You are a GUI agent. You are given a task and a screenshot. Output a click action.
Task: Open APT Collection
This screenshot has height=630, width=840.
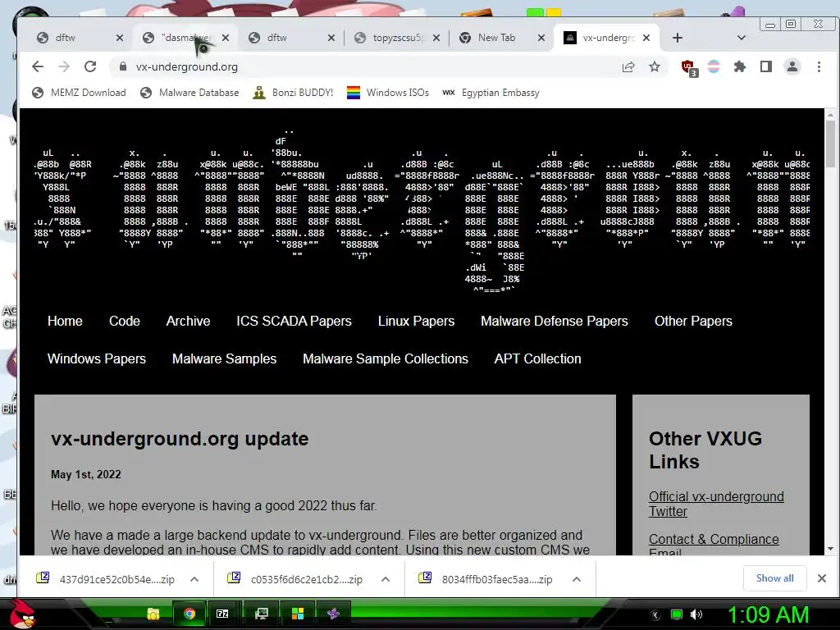(x=537, y=358)
